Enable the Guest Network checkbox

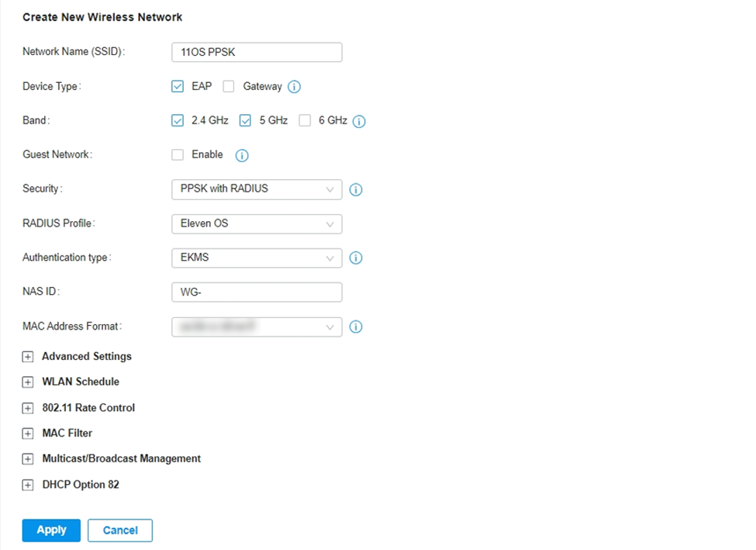178,155
